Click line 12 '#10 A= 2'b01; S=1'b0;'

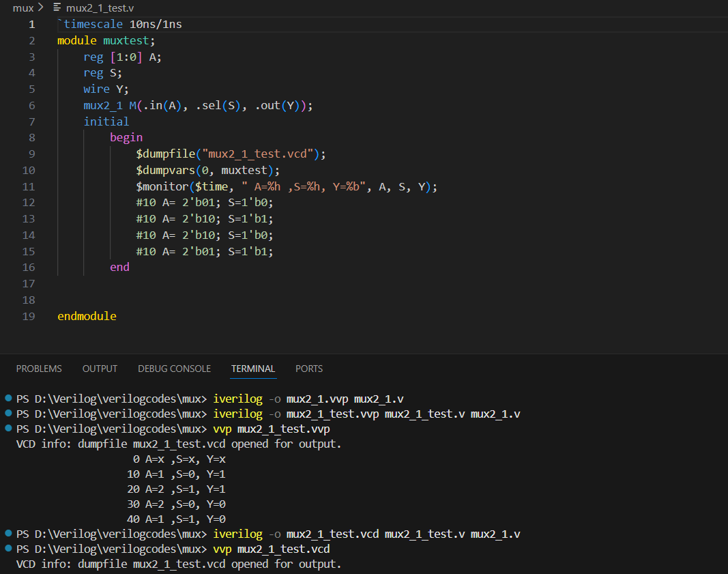click(204, 203)
